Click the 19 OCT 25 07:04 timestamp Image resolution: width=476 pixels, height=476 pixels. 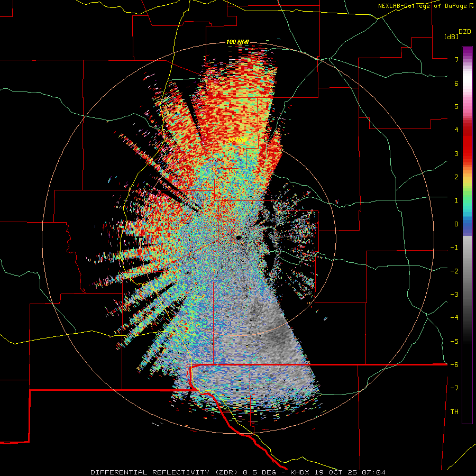[349, 472]
